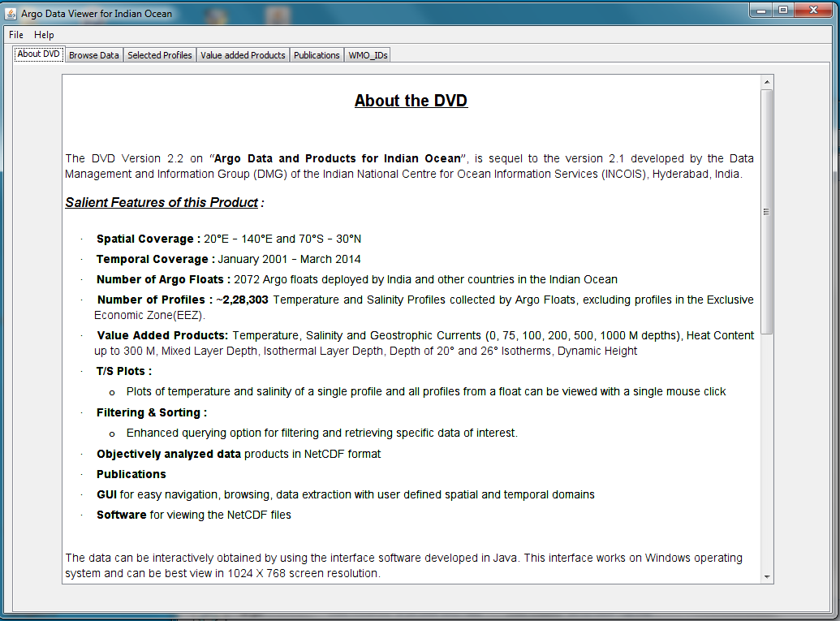Screen dimensions: 840x621
Task: Click the 'Filtering & Sorting :' label
Action: pos(152,412)
